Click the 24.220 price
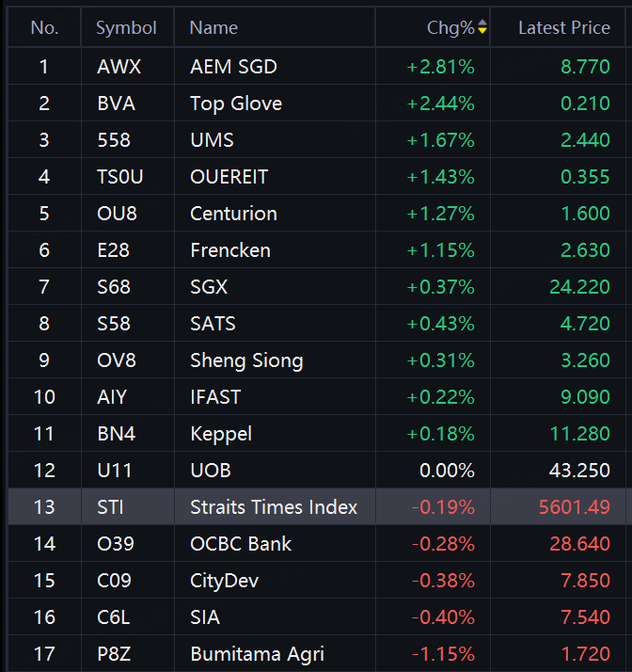This screenshot has height=672, width=632. point(579,287)
